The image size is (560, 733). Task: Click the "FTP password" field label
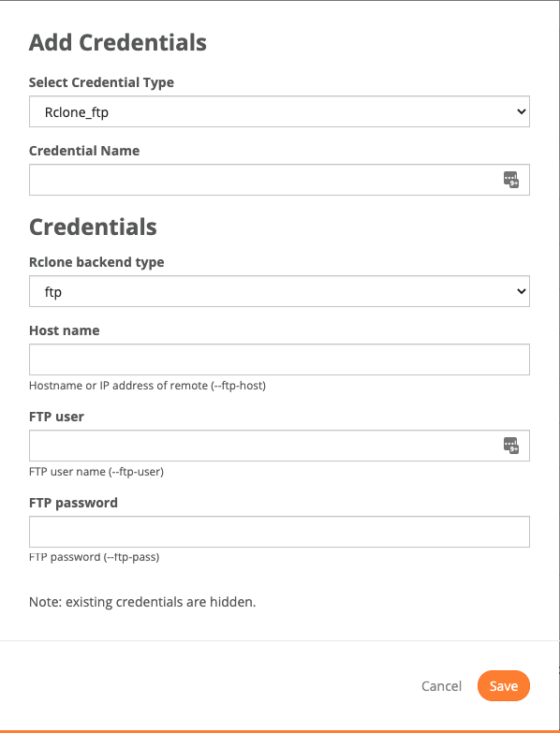click(x=73, y=503)
